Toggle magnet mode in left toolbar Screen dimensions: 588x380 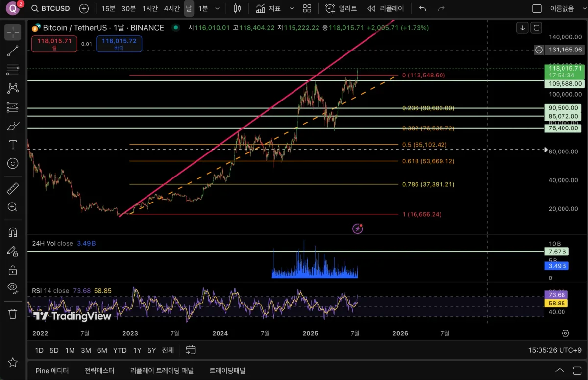pyautogui.click(x=13, y=232)
